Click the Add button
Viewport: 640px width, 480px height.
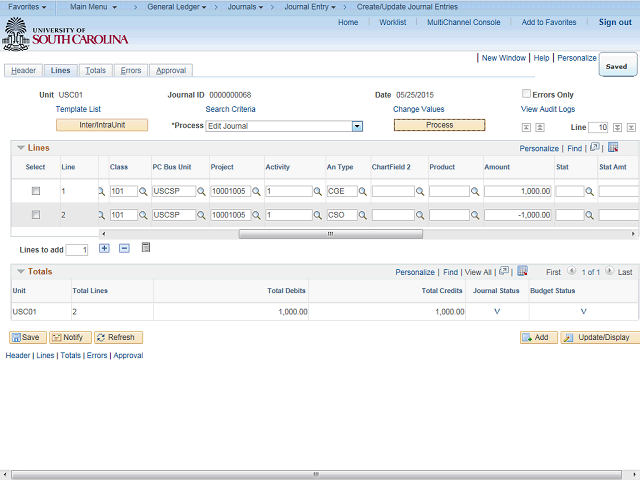(538, 338)
